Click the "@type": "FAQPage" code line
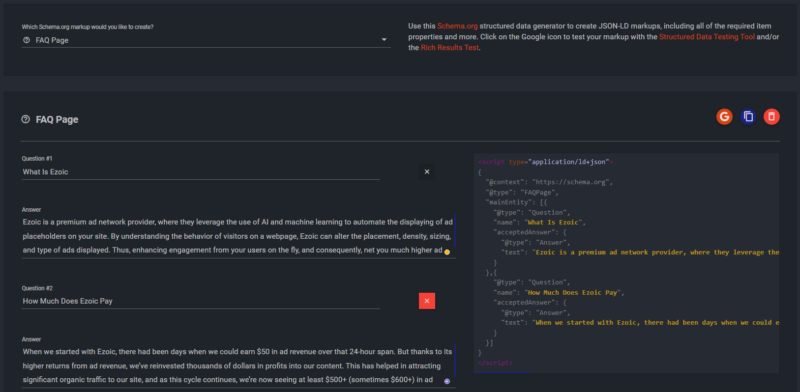 pyautogui.click(x=522, y=192)
